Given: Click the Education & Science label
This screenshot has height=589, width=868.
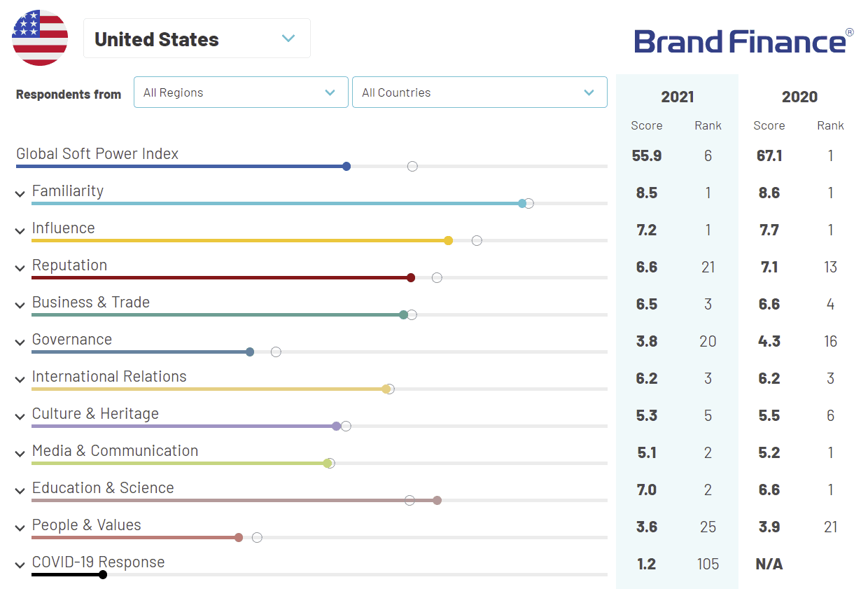Looking at the screenshot, I should 103,488.
